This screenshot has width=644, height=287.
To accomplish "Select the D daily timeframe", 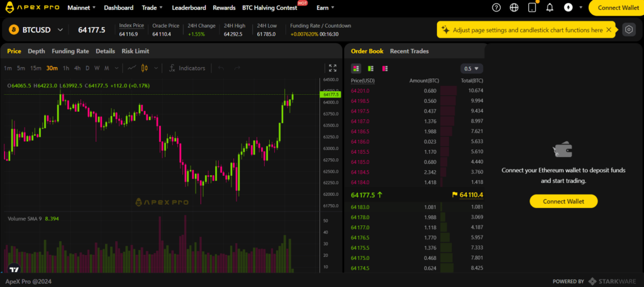I will 87,68.
